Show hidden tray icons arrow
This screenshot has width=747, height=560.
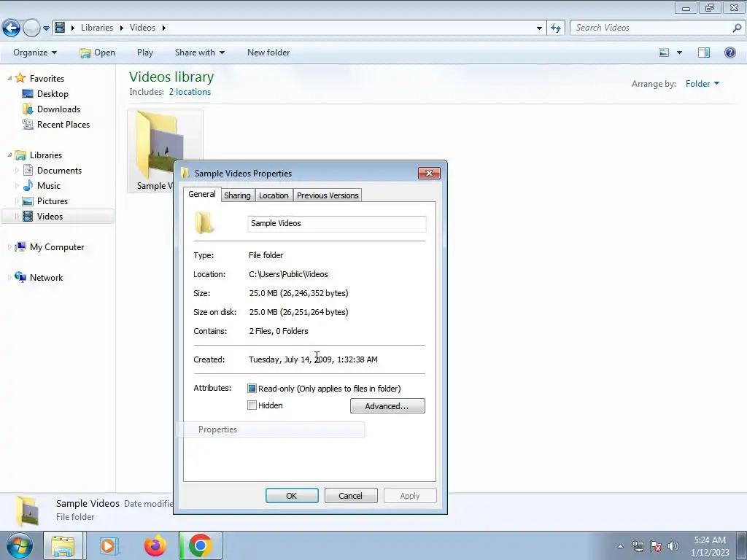pyautogui.click(x=620, y=546)
